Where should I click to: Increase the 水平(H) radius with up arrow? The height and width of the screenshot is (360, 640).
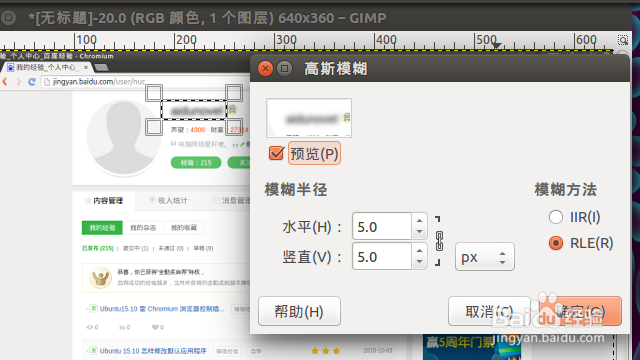pyautogui.click(x=419, y=220)
